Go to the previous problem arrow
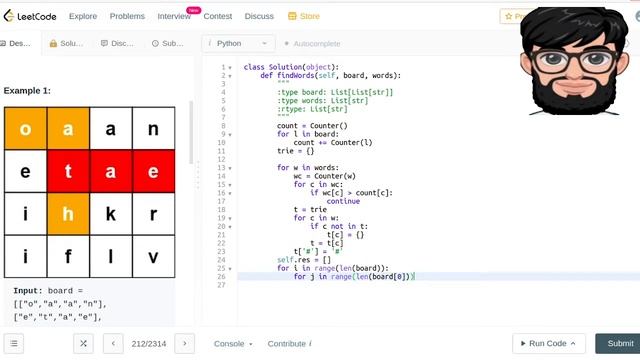Image resolution: width=640 pixels, height=360 pixels. (x=113, y=344)
